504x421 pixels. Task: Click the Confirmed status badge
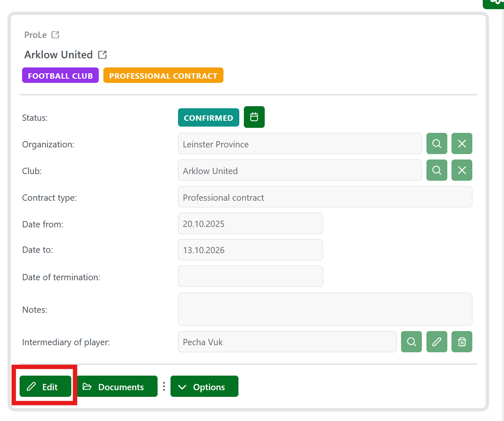pos(208,118)
